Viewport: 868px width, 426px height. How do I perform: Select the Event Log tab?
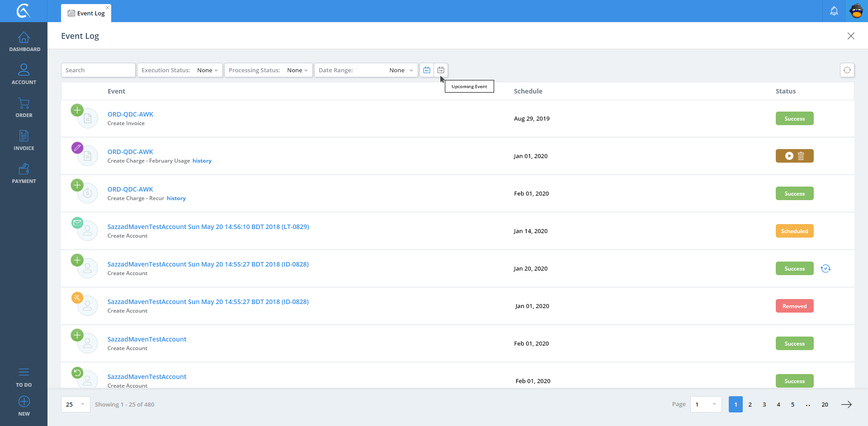[86, 13]
